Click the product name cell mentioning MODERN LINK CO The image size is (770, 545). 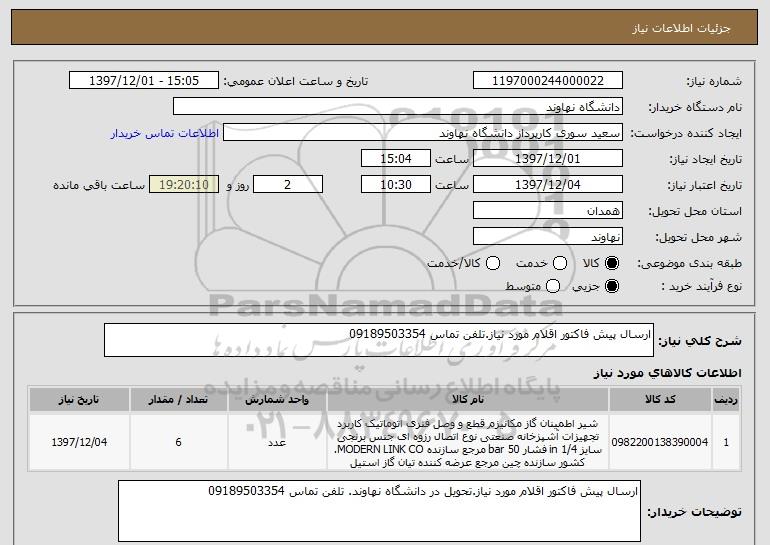click(x=468, y=442)
